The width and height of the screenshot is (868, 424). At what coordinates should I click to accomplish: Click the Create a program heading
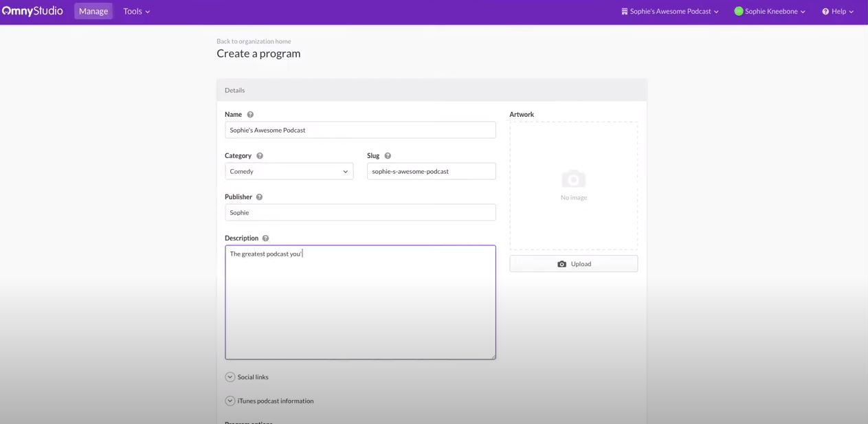click(258, 54)
